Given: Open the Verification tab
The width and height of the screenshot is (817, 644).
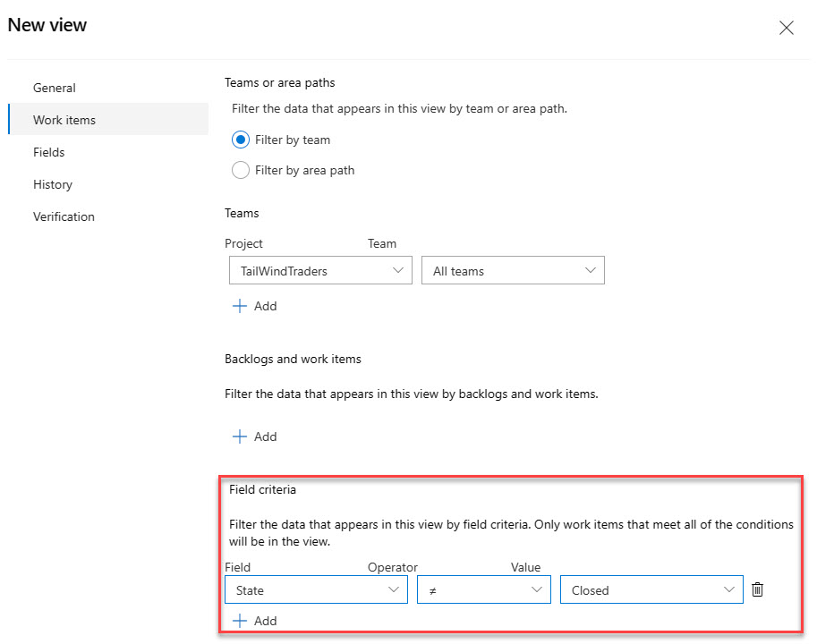Looking at the screenshot, I should 64,216.
